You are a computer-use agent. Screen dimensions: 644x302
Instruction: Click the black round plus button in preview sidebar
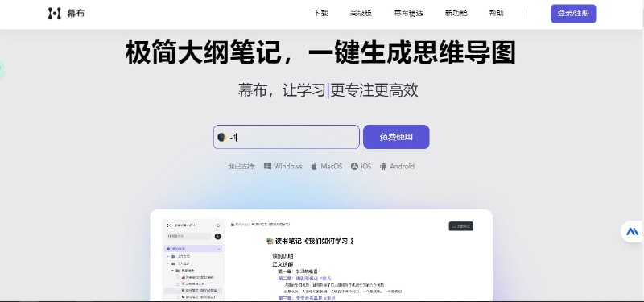(x=217, y=236)
